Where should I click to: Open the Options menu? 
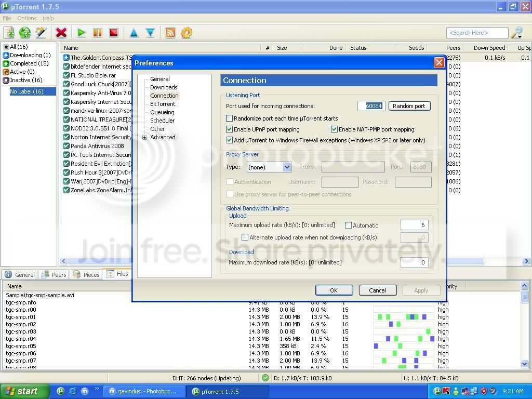coord(27,18)
